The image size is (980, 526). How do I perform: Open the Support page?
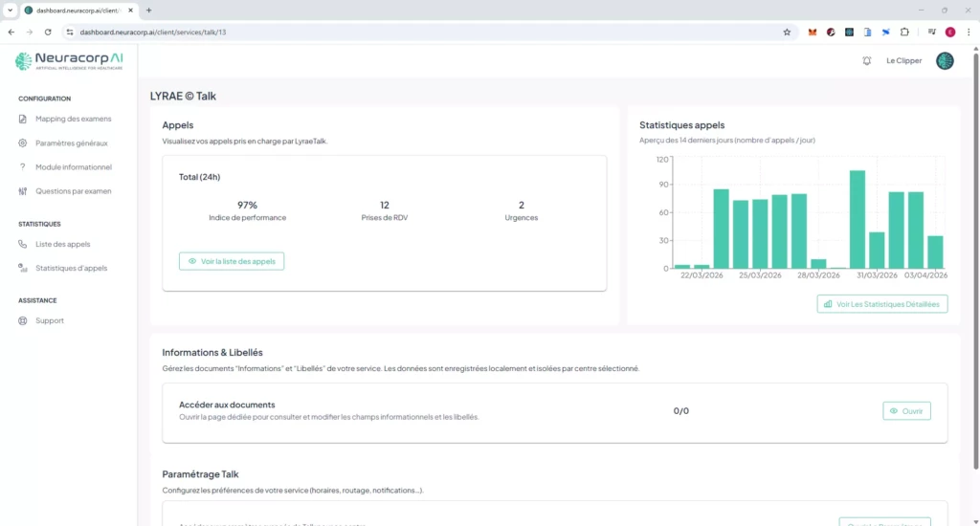[50, 320]
